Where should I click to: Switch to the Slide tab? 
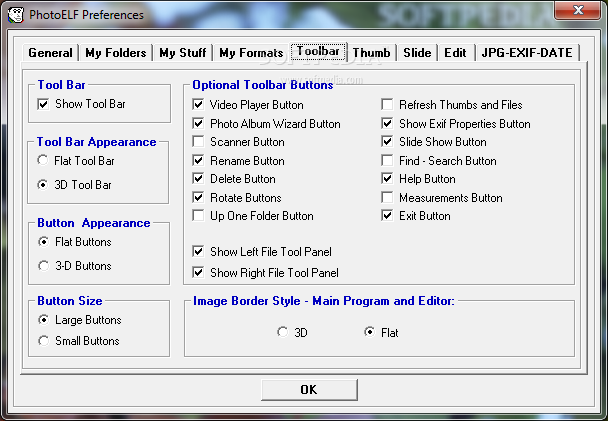(x=417, y=53)
